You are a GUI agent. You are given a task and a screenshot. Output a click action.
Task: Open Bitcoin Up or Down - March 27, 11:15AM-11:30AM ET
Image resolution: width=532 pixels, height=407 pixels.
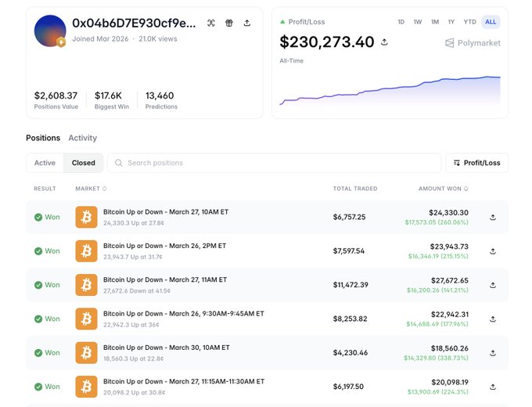tap(184, 381)
